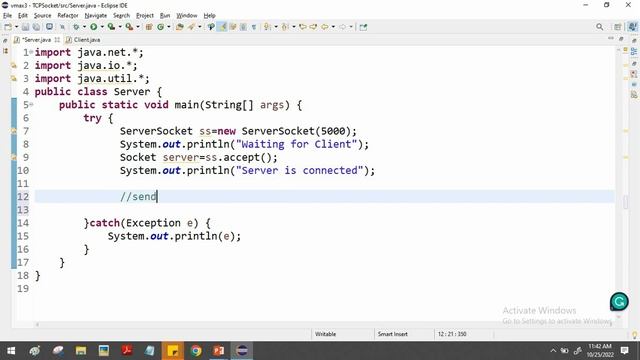
Task: Close the Server.java tab
Action: pyautogui.click(x=57, y=40)
